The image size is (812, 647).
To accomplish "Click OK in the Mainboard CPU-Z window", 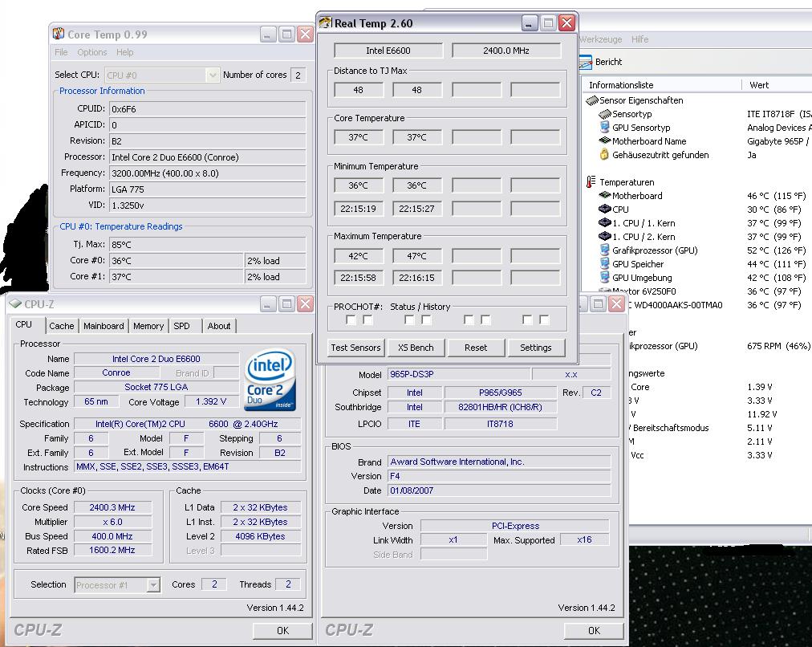I will [594, 630].
